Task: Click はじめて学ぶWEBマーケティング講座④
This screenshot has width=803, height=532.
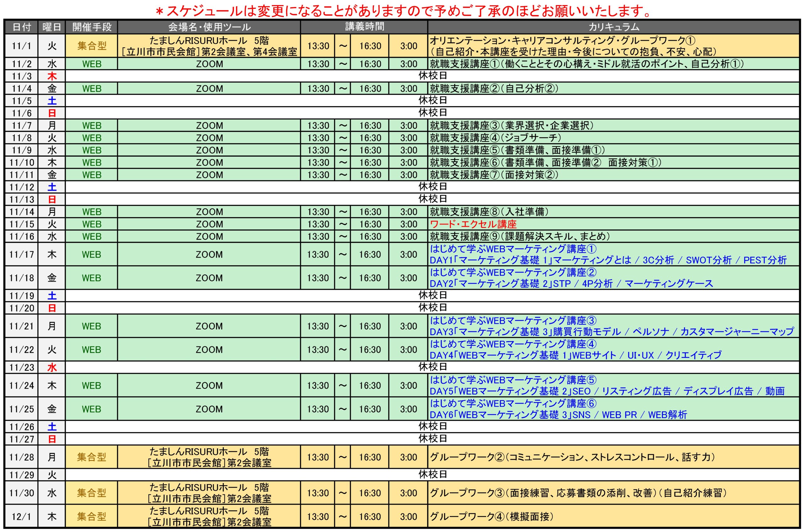Action: [513, 344]
